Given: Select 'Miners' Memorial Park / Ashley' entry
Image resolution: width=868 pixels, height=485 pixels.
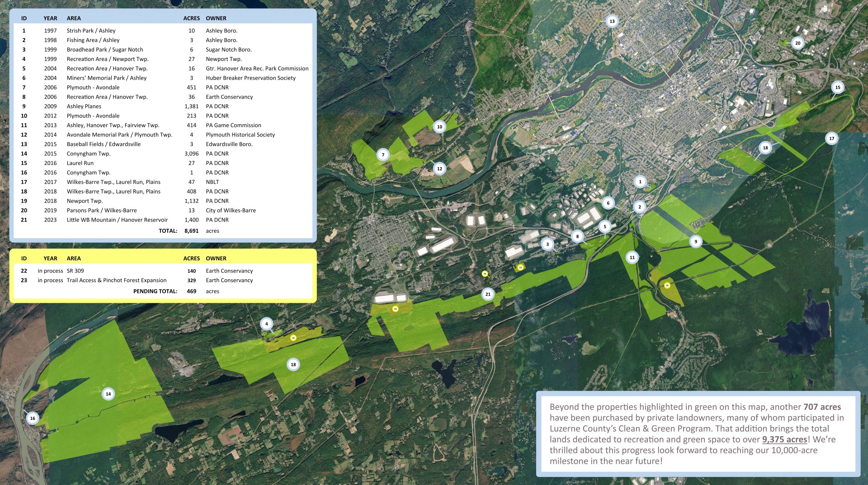Looking at the screenshot, I should tap(107, 78).
